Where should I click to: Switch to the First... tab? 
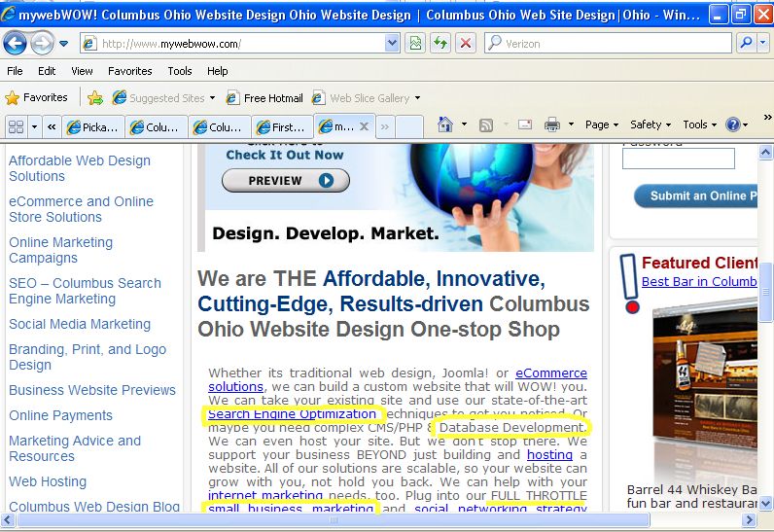(x=281, y=127)
